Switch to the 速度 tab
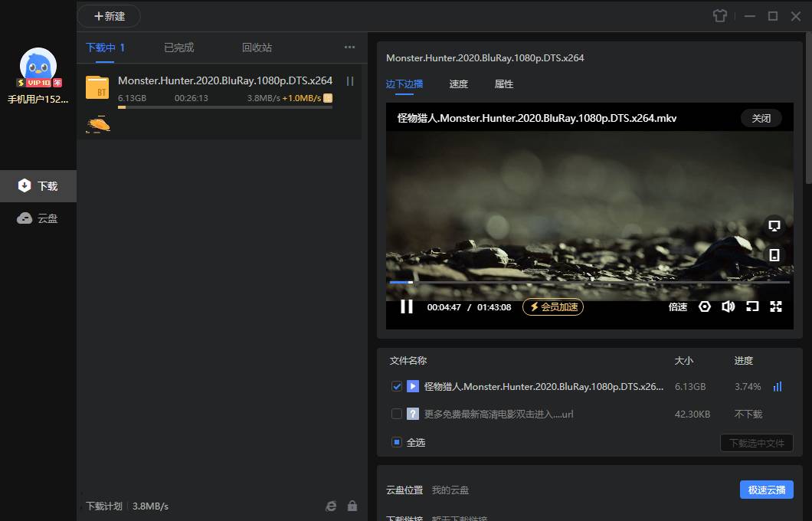The height and width of the screenshot is (521, 812). coord(458,84)
